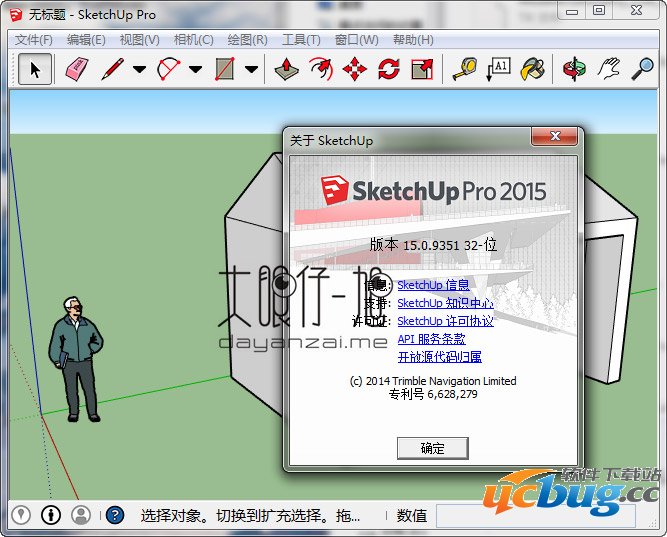This screenshot has width=667, height=537.
Task: Choose the pencil Line tool
Action: (x=113, y=69)
